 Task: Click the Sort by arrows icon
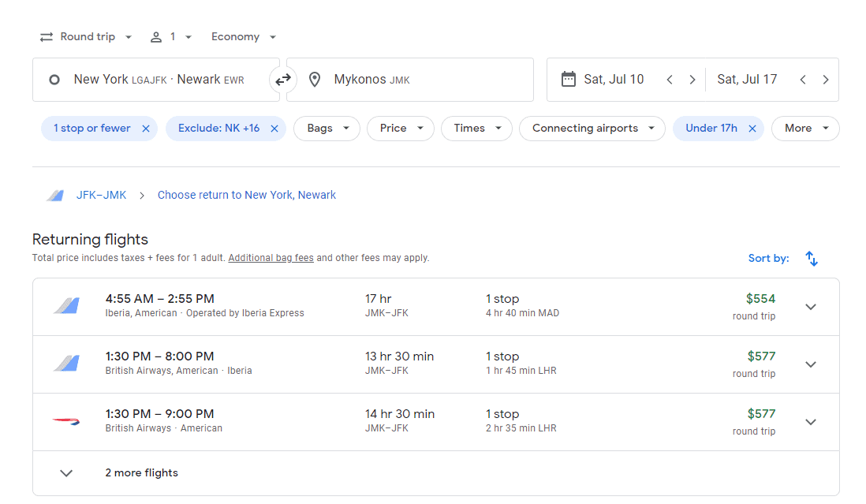[812, 258]
